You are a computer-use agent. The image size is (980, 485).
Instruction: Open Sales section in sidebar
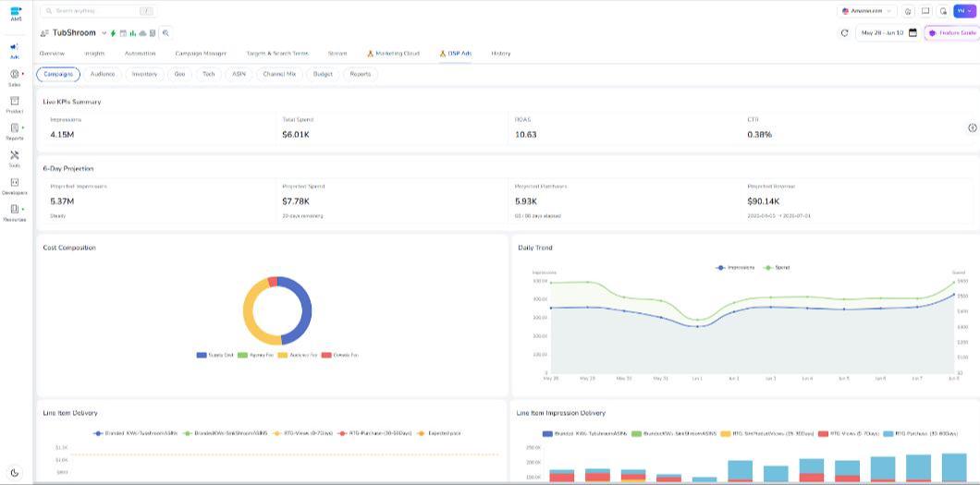[x=15, y=78]
